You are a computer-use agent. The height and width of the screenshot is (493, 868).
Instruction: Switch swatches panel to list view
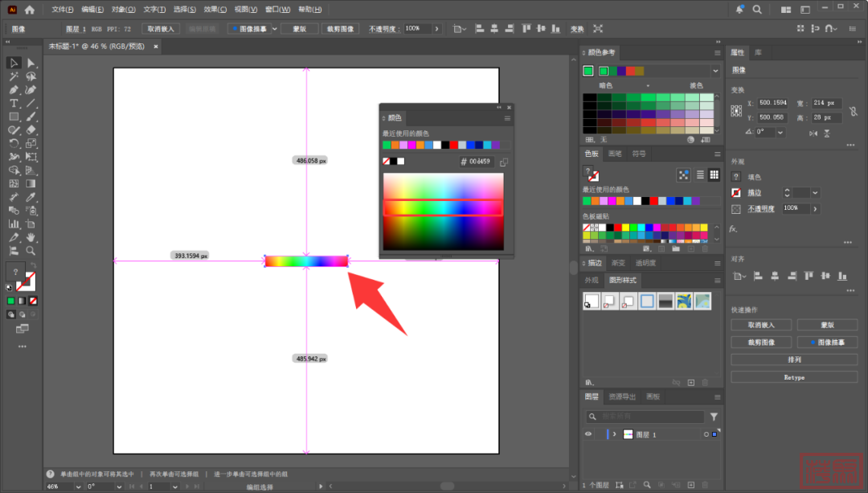(700, 175)
